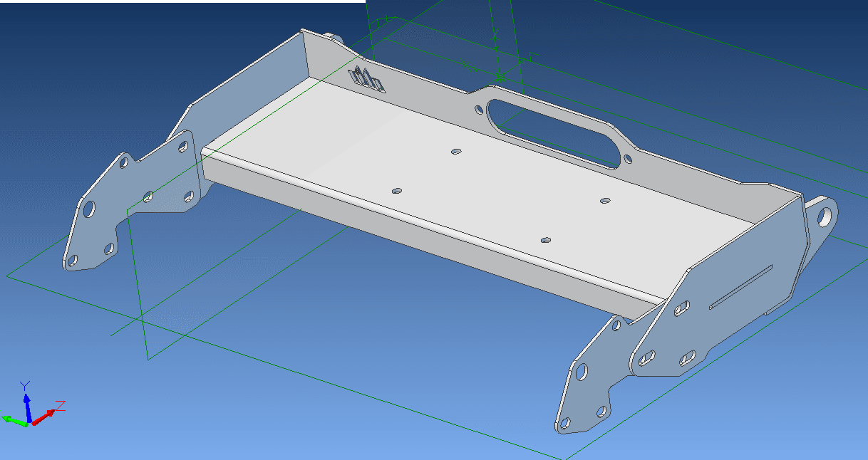Click the large mounting hole on the left bracket
The image size is (868, 460).
click(91, 211)
